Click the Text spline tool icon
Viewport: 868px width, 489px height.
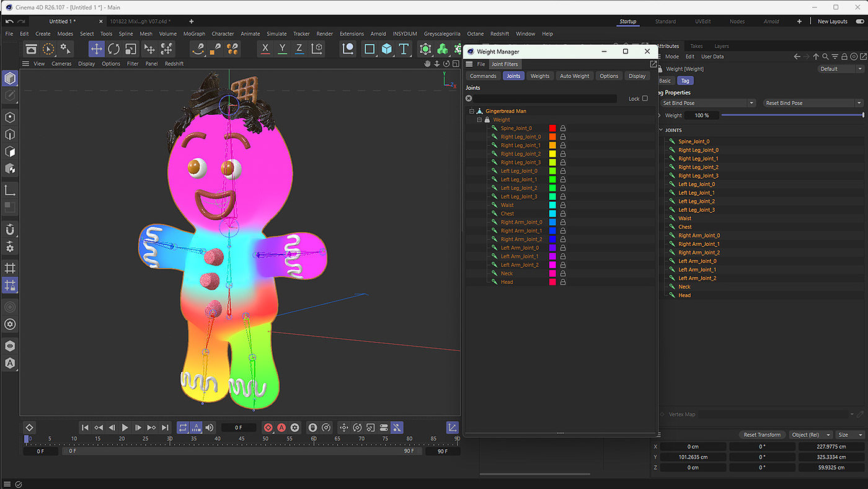click(404, 49)
